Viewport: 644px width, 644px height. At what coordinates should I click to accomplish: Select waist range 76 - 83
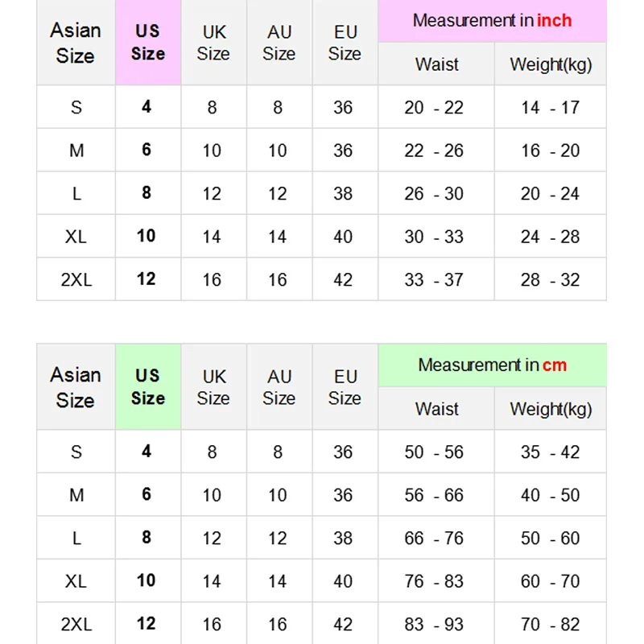(x=435, y=581)
